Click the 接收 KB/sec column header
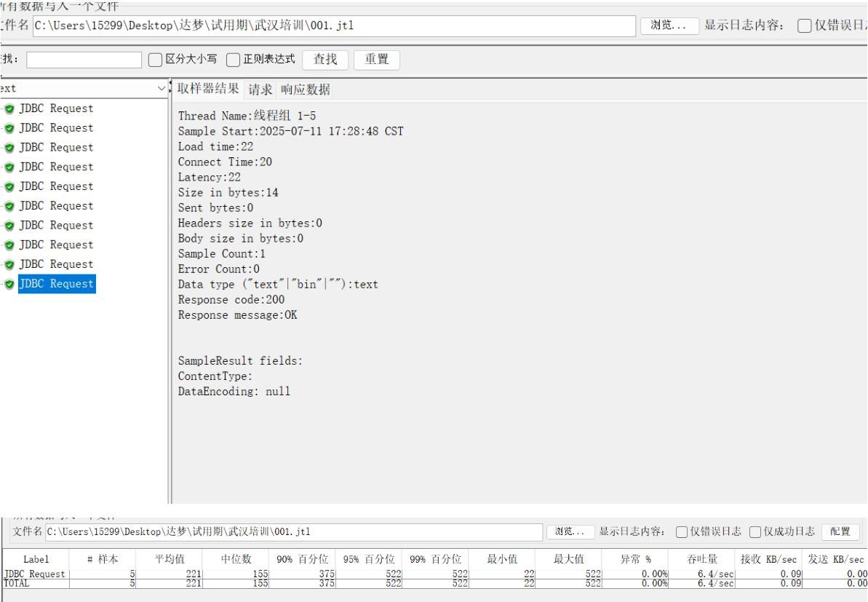This screenshot has width=868, height=602. [768, 559]
